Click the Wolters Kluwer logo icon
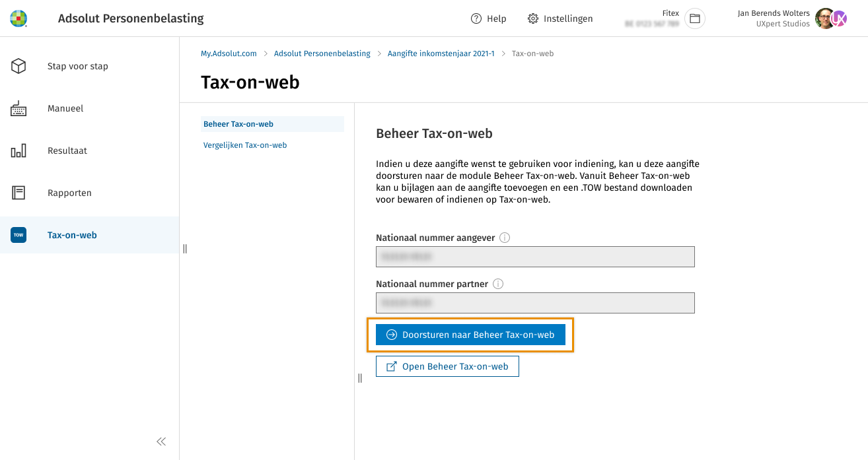The width and height of the screenshot is (868, 460). [18, 18]
